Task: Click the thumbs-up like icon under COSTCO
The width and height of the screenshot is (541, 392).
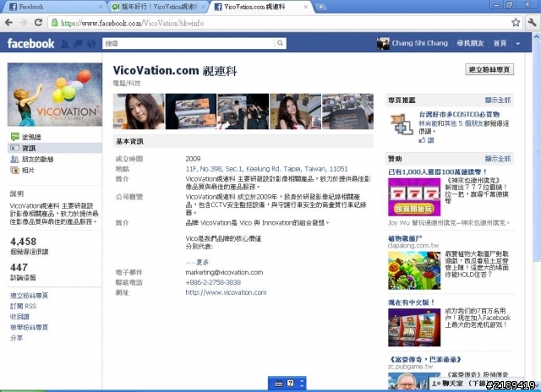Action: click(x=422, y=140)
